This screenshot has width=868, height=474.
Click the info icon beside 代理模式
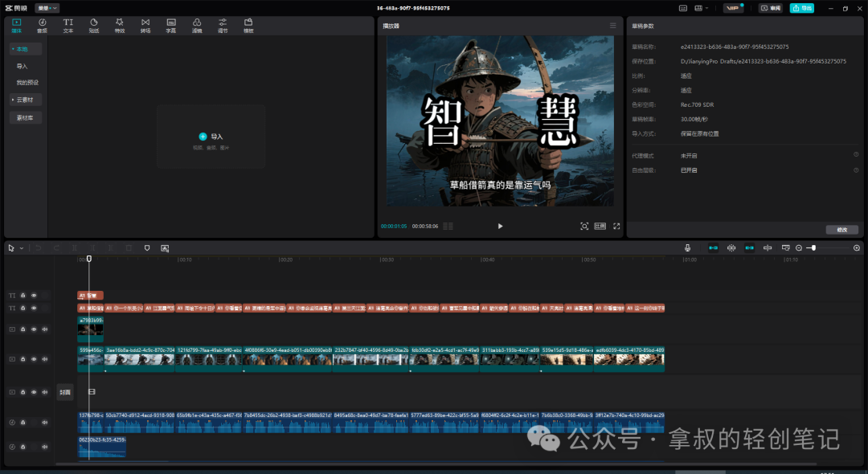click(856, 155)
